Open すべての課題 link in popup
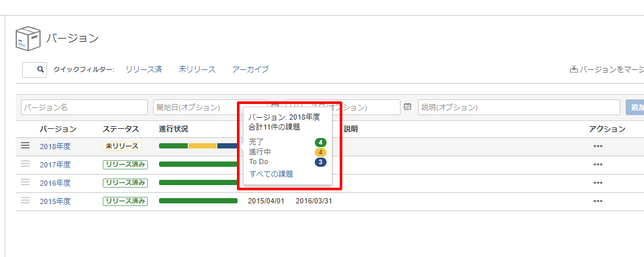This screenshot has width=644, height=257. click(x=271, y=174)
